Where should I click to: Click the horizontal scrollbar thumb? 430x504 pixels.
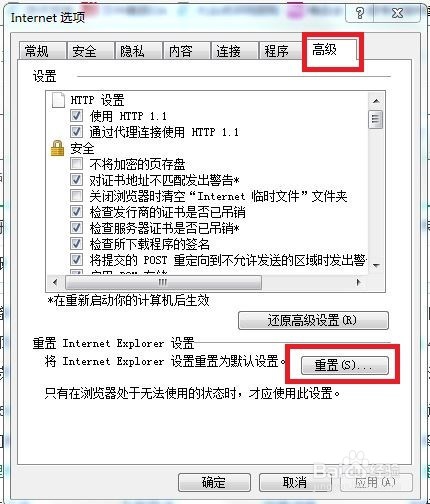(163, 282)
